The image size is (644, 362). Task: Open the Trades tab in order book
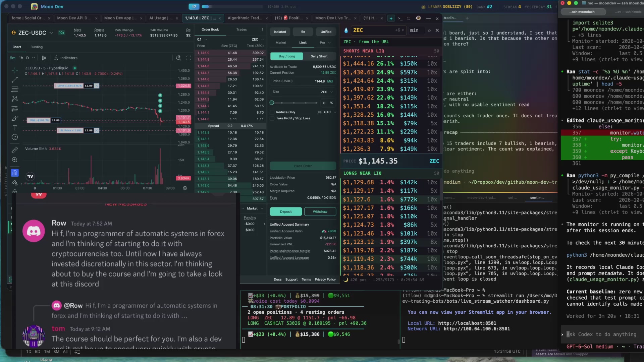pyautogui.click(x=241, y=29)
